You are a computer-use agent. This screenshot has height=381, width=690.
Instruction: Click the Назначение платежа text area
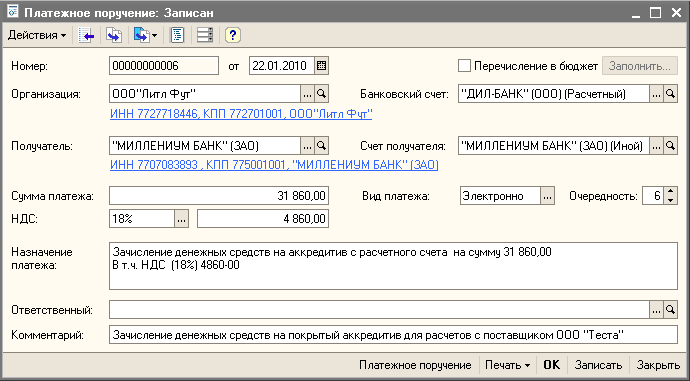393,266
